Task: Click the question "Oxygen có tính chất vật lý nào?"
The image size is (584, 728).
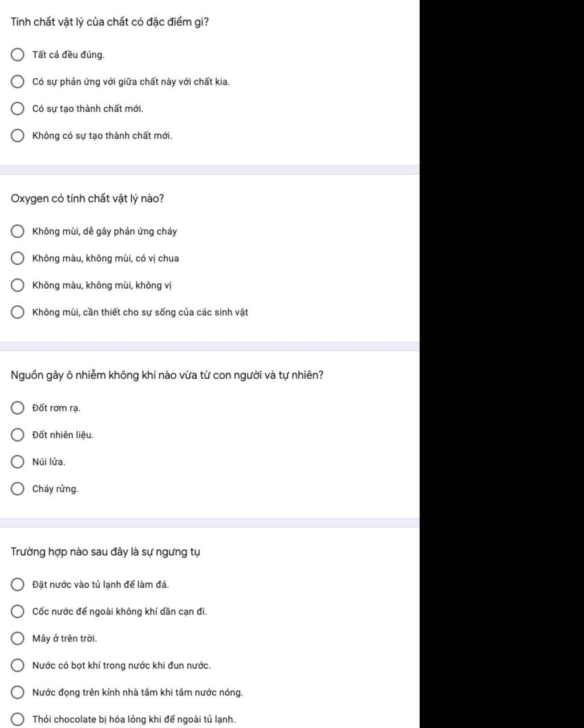Action: 87,199
